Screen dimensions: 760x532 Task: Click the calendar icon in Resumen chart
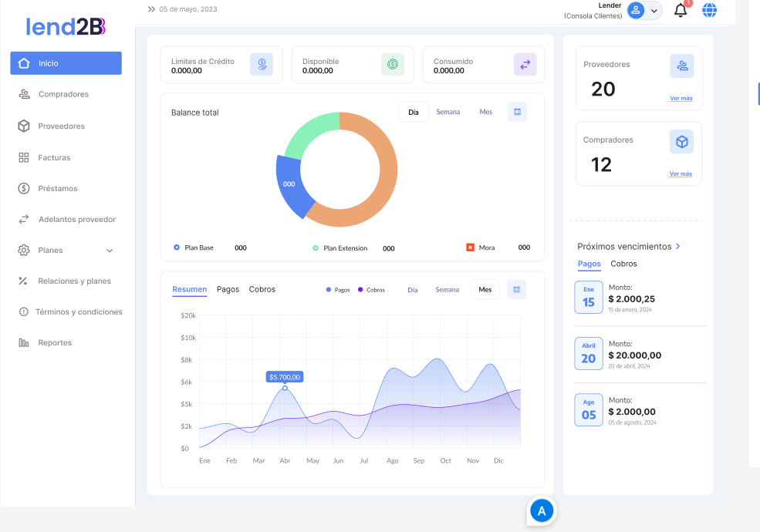516,290
